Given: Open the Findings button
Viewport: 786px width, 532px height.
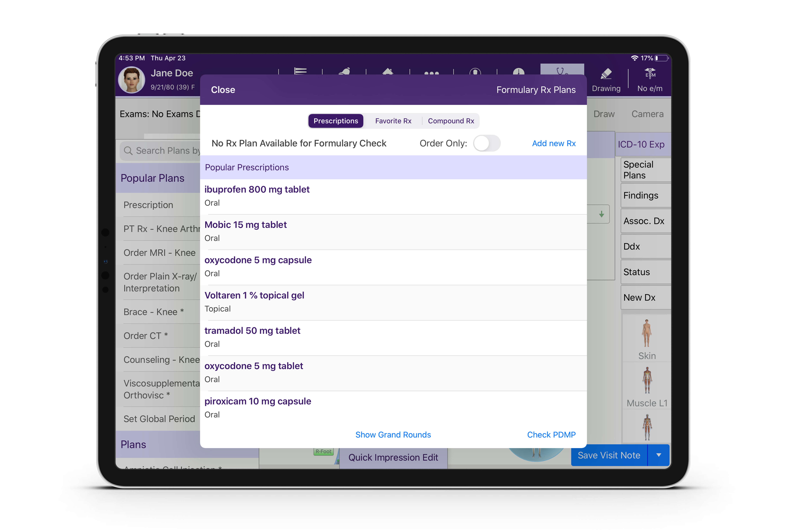Looking at the screenshot, I should (646, 195).
